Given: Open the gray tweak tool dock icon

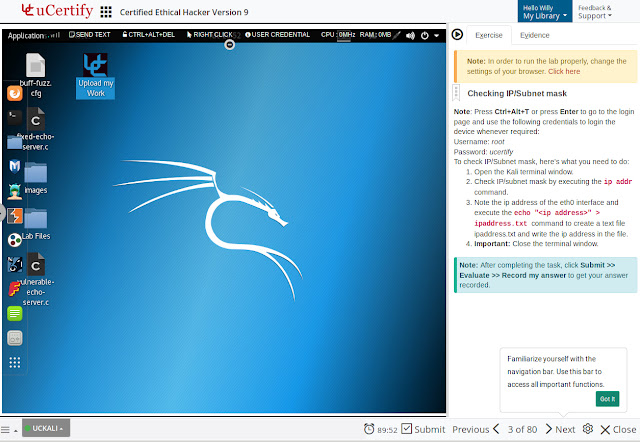Looking at the screenshot, I should [15, 338].
